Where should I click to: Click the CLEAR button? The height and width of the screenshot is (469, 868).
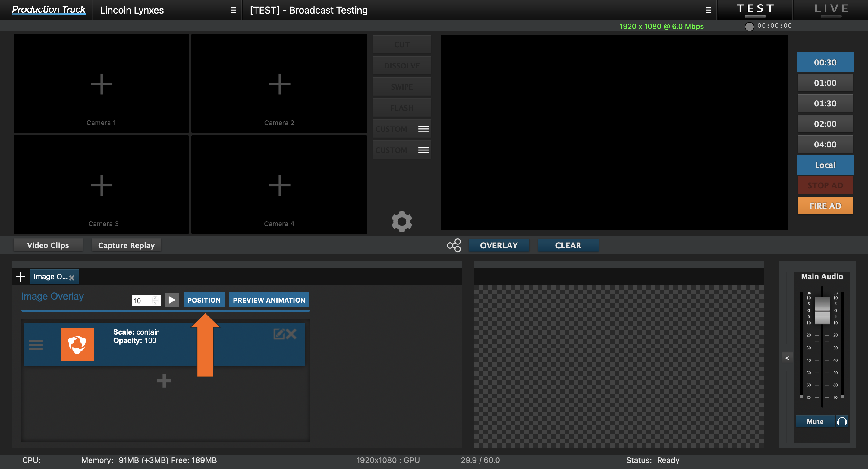coord(568,245)
